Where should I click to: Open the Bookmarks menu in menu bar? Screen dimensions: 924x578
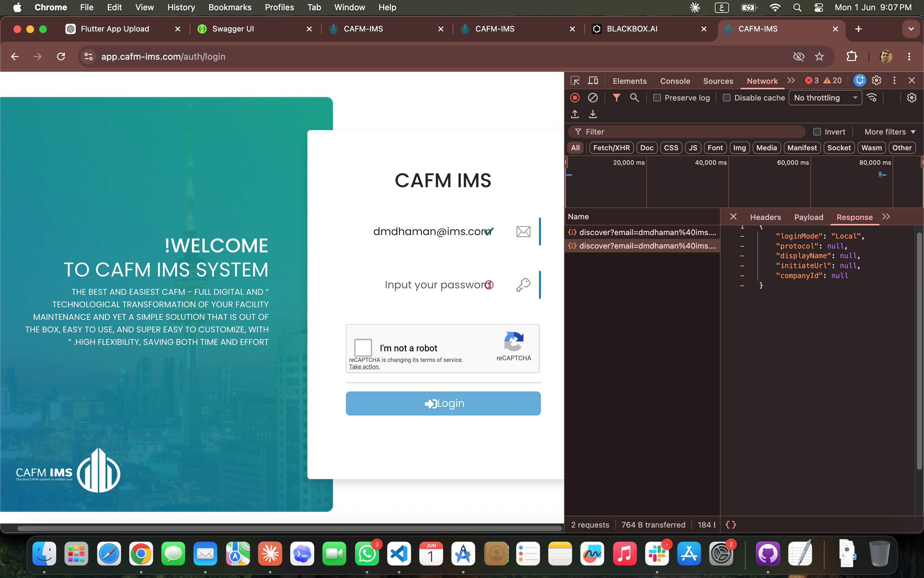(230, 7)
